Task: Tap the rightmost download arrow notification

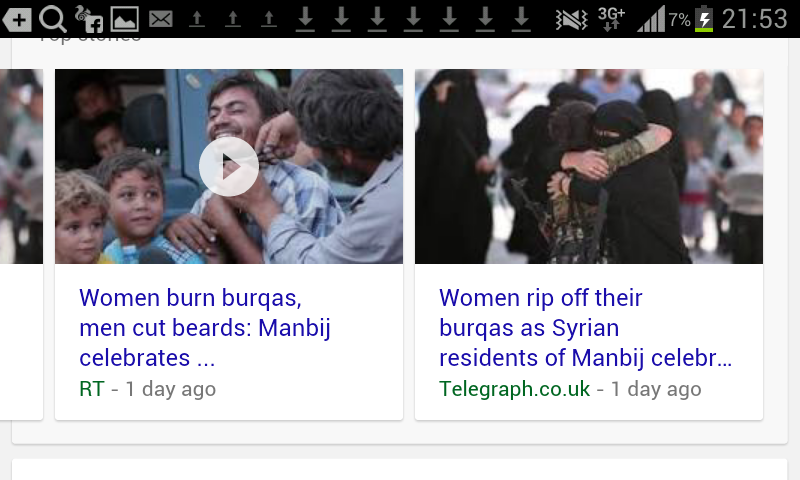Action: [521, 20]
